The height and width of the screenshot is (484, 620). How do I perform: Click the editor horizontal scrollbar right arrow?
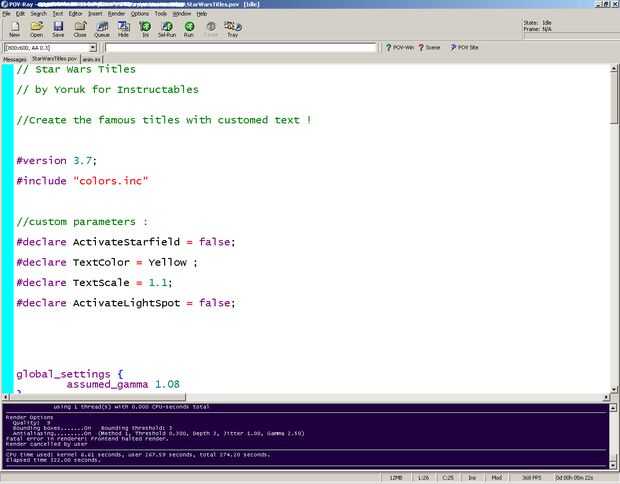pyautogui.click(x=607, y=397)
